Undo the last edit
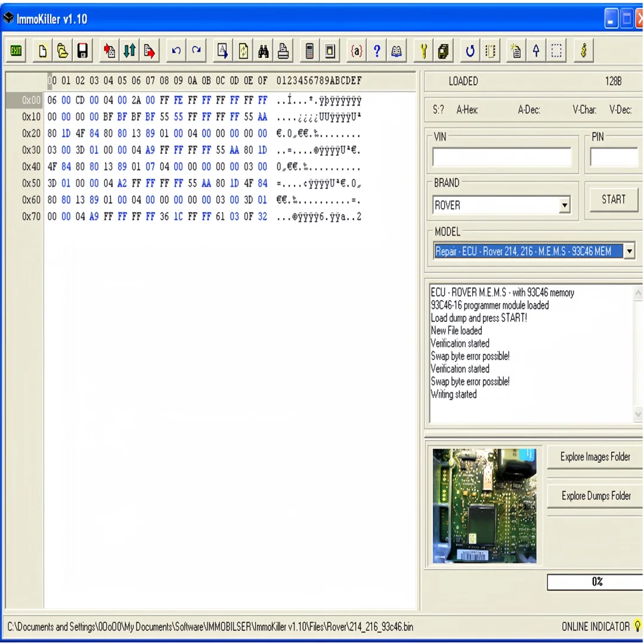Screen dimensions: 644x644 point(176,51)
